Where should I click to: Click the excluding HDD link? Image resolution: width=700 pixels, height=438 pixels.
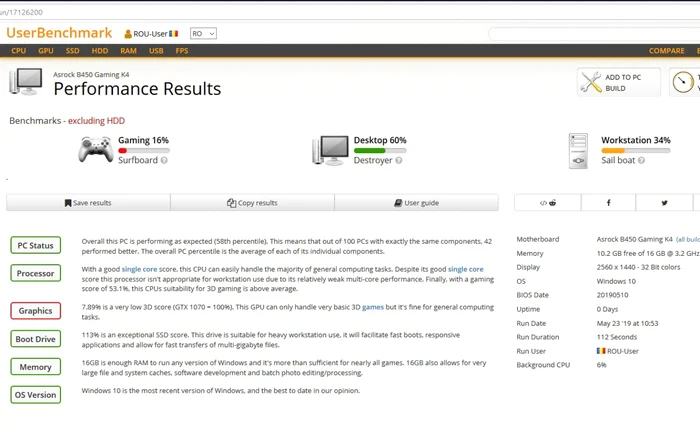(x=96, y=121)
